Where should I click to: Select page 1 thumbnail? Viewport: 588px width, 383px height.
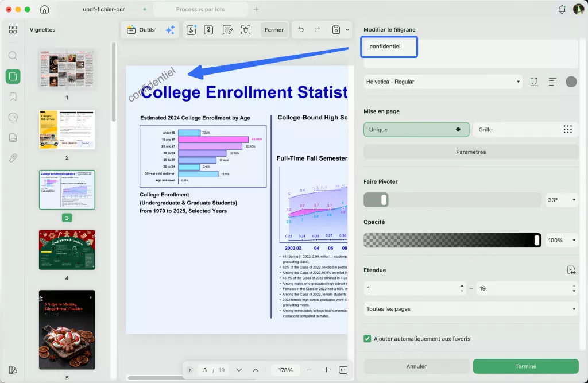coord(67,69)
